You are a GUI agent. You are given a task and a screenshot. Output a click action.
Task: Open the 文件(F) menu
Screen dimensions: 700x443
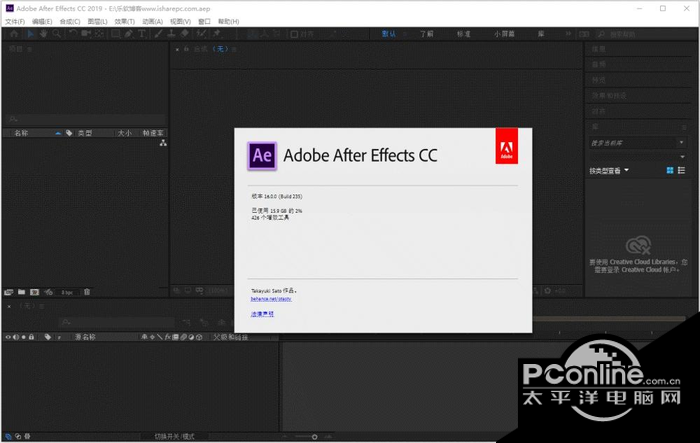[15, 21]
